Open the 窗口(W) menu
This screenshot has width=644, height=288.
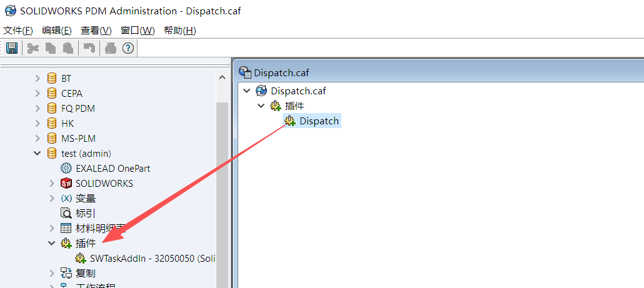[138, 31]
